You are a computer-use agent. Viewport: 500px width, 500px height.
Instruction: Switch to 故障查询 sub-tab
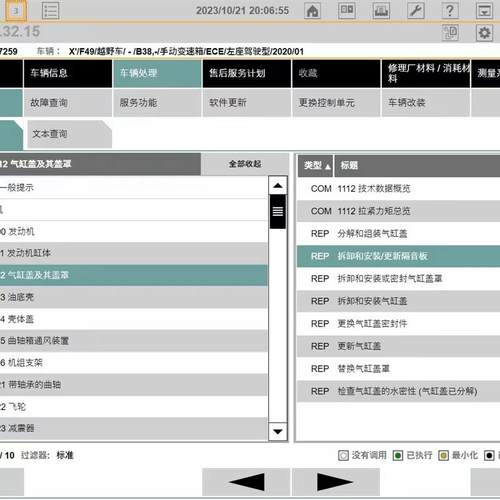point(68,103)
